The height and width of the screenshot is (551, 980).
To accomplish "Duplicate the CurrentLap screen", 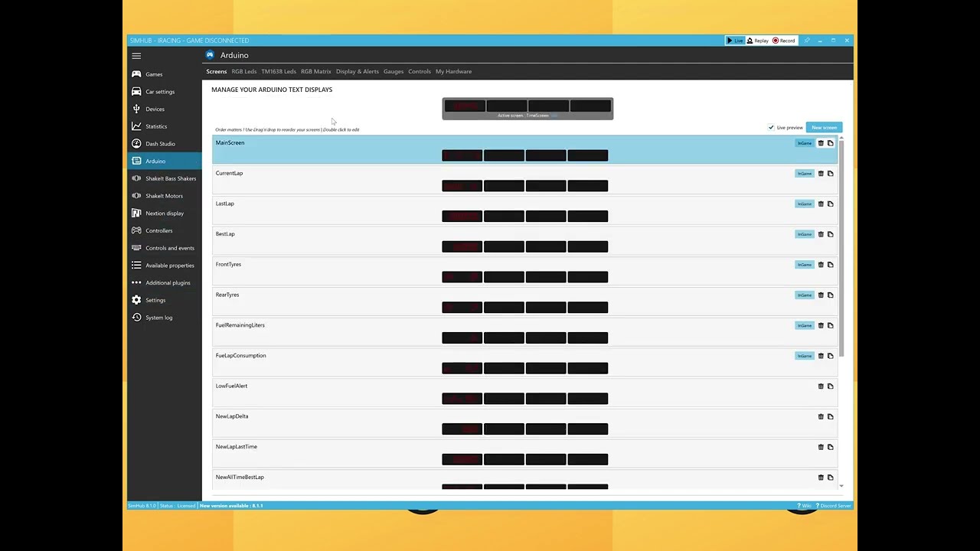I will [x=830, y=174].
